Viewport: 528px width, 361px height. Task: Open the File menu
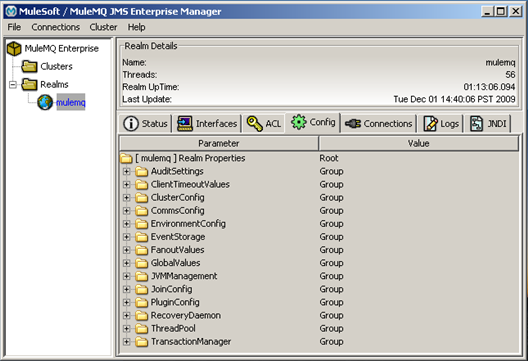click(14, 27)
